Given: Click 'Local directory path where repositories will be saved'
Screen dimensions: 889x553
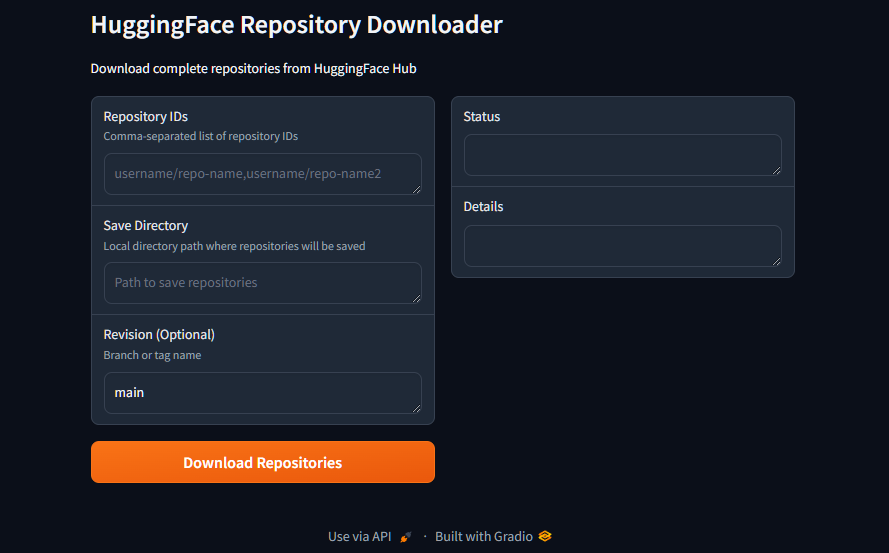Looking at the screenshot, I should click(234, 246).
